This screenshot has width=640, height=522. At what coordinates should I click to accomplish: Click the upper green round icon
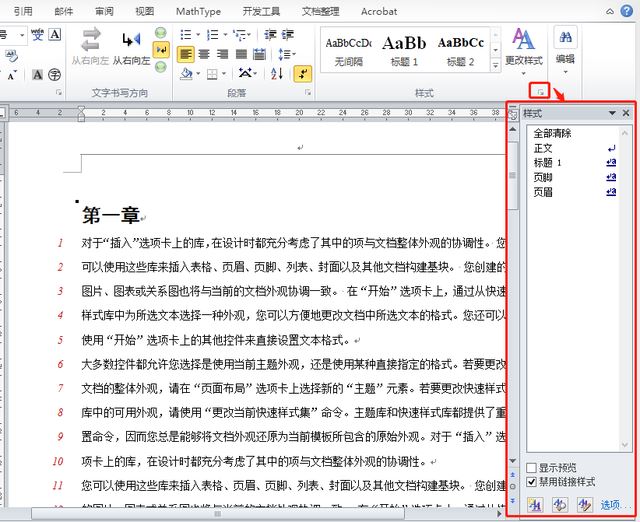pos(161,33)
